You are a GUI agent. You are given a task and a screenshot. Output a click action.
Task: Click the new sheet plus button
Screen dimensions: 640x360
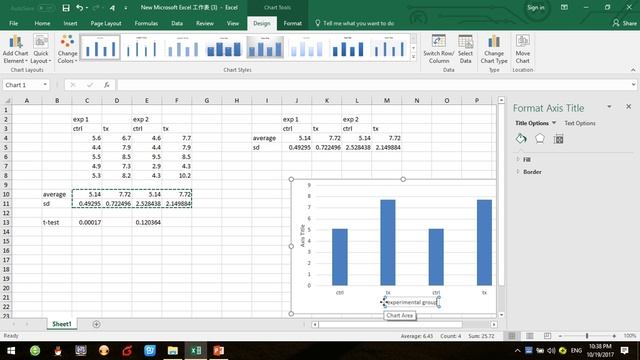[96, 324]
